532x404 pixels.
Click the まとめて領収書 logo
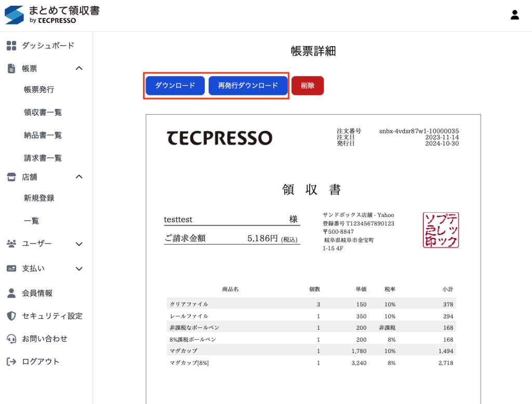tap(52, 15)
